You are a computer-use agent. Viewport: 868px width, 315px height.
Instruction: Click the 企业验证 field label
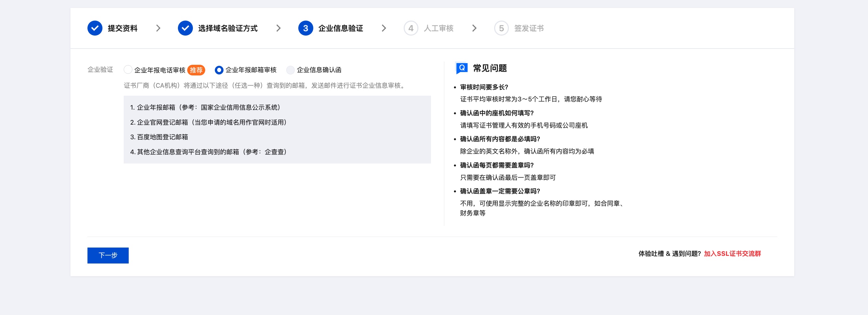(100, 70)
